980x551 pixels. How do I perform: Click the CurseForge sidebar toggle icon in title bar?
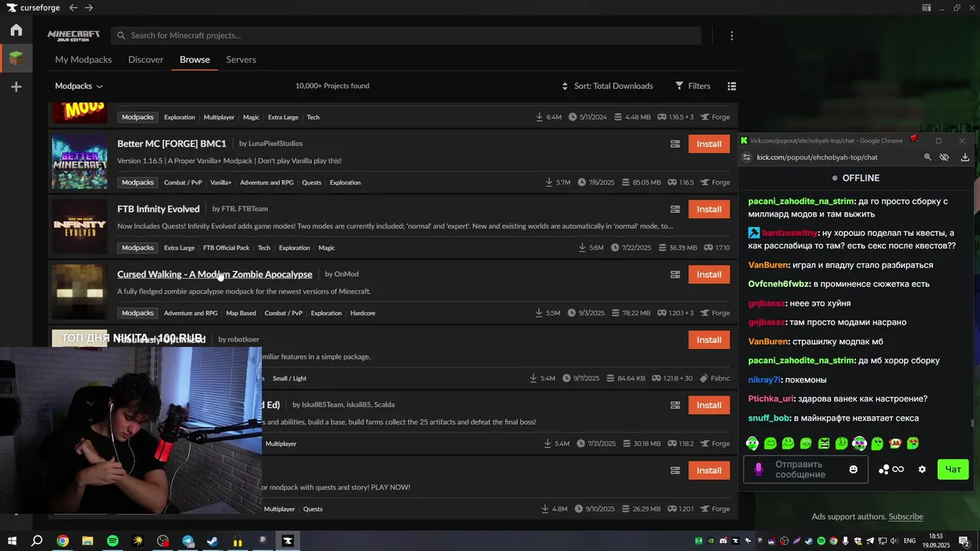tap(926, 8)
